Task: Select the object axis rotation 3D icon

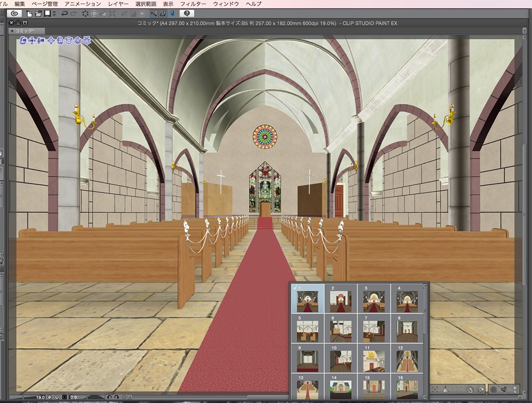Action: tap(69, 40)
